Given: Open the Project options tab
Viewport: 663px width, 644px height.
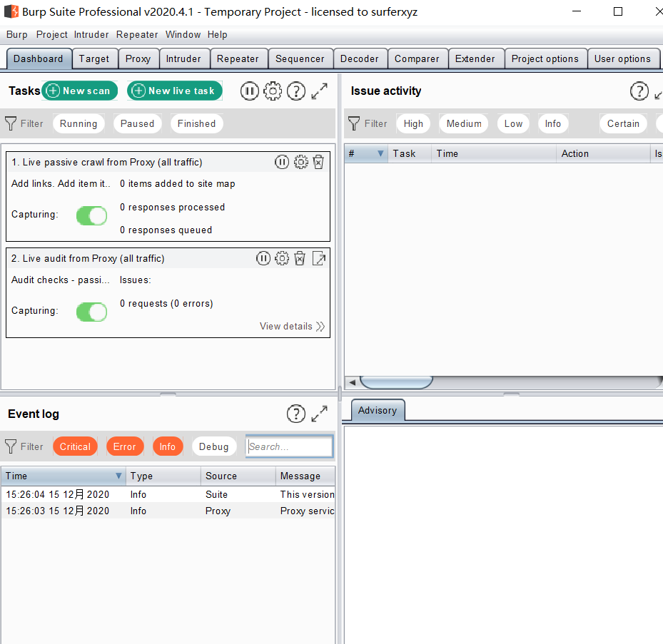Looking at the screenshot, I should point(545,58).
